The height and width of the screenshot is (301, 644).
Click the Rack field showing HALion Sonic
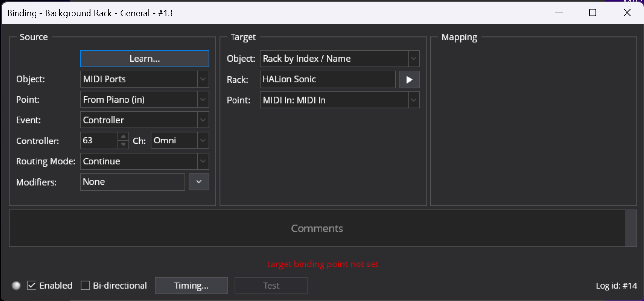328,79
